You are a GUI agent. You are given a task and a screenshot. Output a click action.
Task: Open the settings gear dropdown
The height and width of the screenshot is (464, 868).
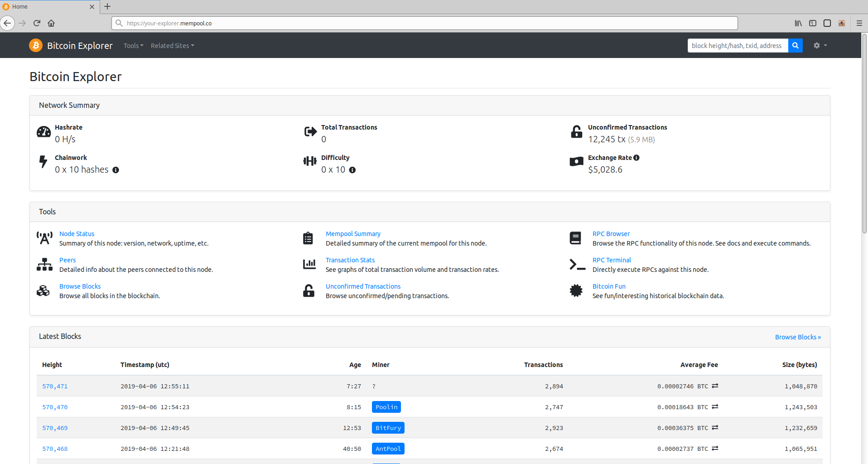(x=820, y=45)
